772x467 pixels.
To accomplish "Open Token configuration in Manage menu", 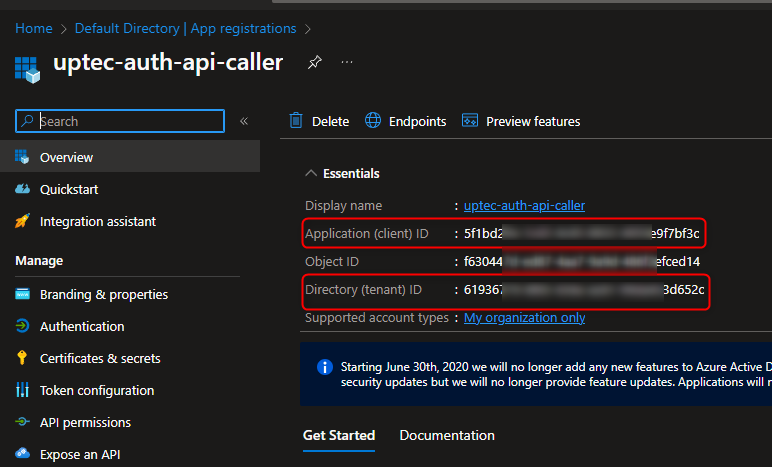I will [96, 390].
